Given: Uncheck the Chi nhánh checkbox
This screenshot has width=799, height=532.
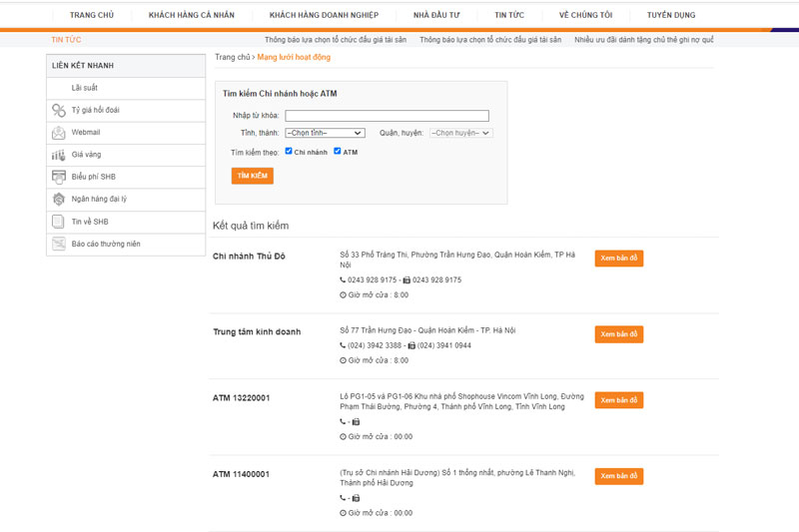Looking at the screenshot, I should [x=289, y=152].
